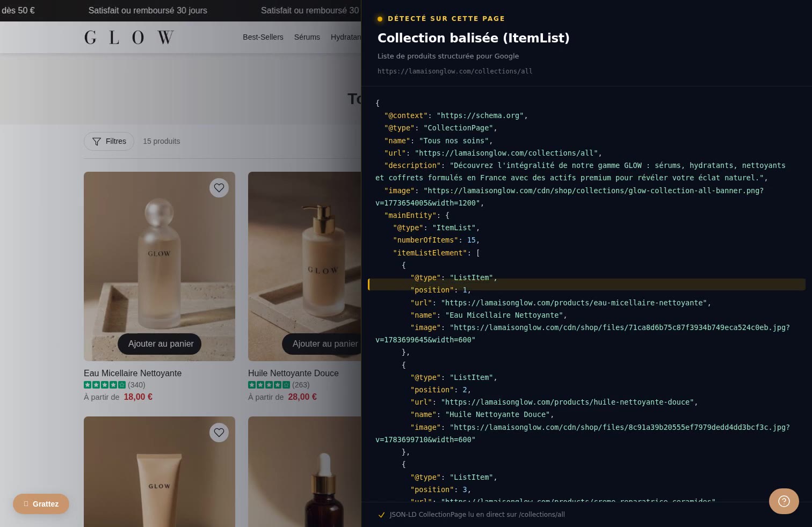
Task: Click the price 18,00 €
Action: 138,397
